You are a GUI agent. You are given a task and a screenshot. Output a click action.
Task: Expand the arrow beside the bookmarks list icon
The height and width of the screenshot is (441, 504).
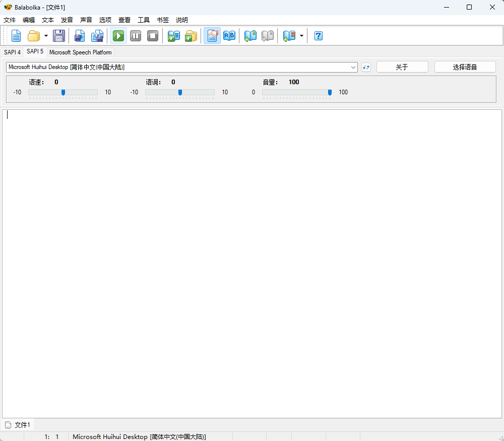[x=301, y=36]
